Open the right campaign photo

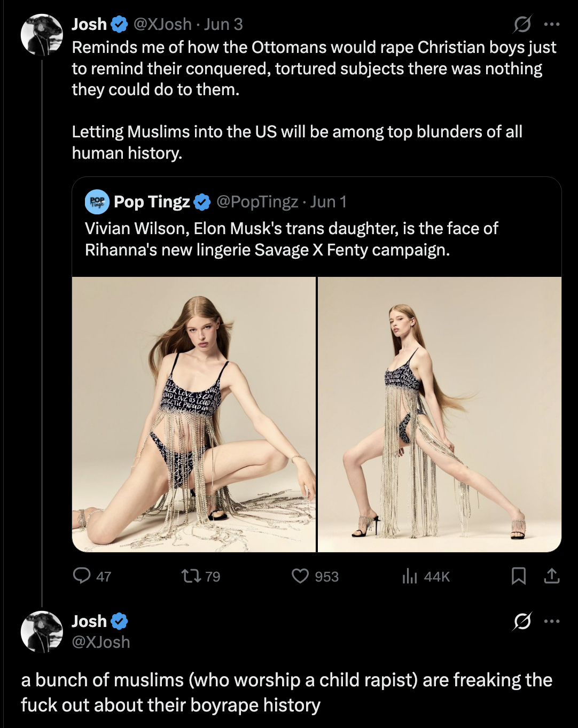click(440, 414)
